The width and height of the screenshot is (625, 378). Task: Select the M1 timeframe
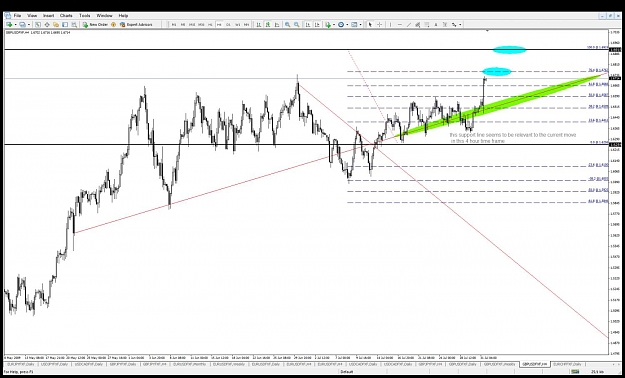(174, 25)
